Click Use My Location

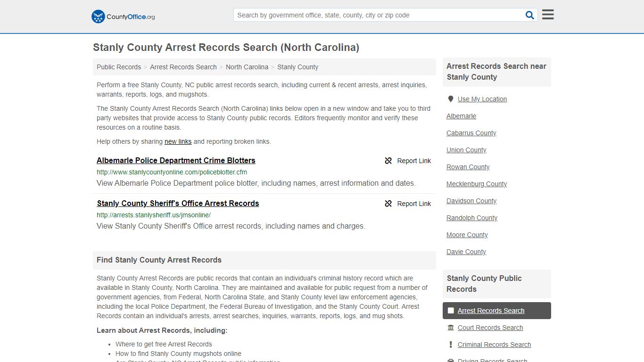coord(482,99)
